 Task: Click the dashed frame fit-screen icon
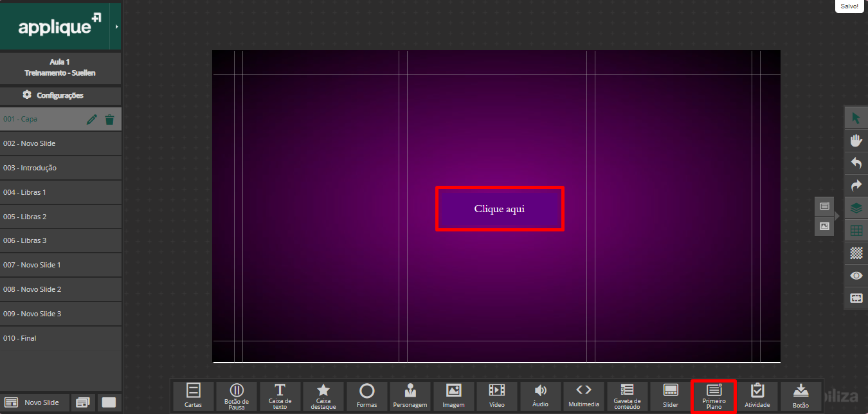tap(856, 298)
